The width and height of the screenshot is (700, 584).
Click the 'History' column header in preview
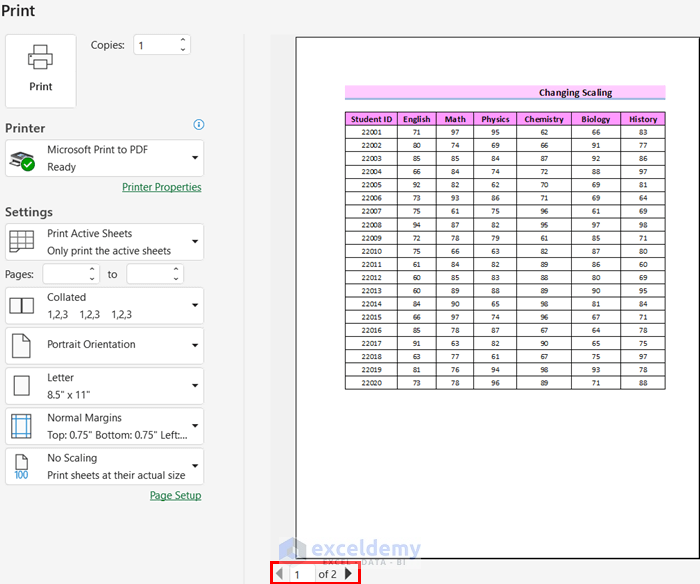[643, 119]
